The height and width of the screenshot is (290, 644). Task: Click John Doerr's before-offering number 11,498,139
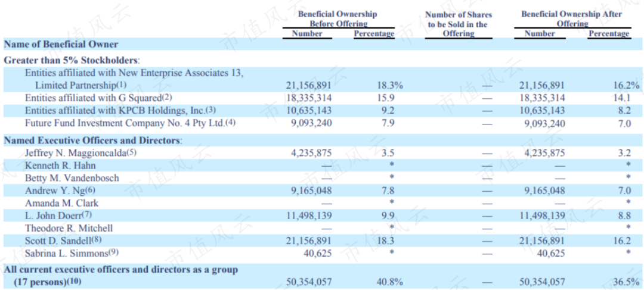coord(308,216)
